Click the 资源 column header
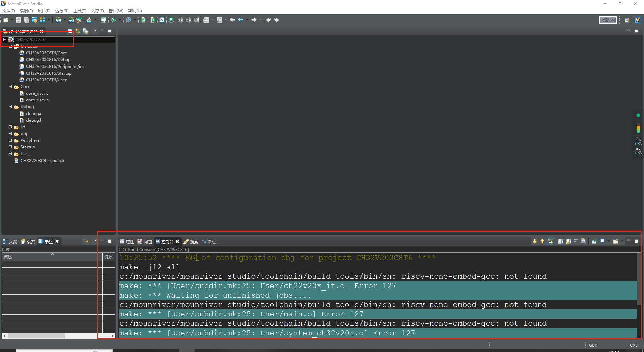This screenshot has width=644, height=352. coord(109,257)
